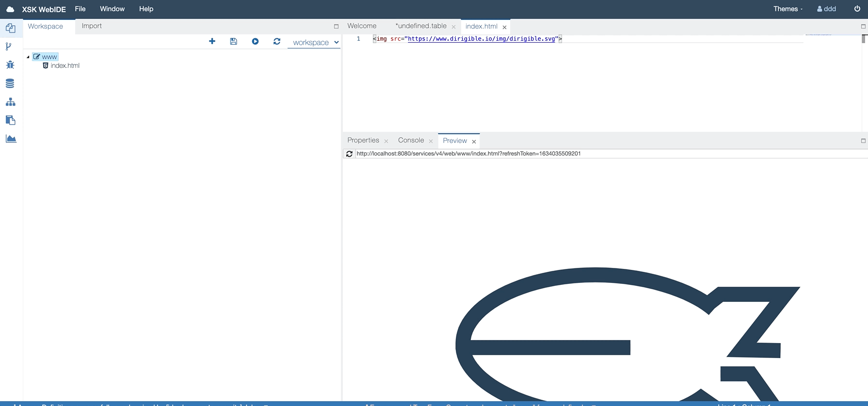Viewport: 868px width, 406px height.
Task: Switch to the *undefined.table tab
Action: 421,26
